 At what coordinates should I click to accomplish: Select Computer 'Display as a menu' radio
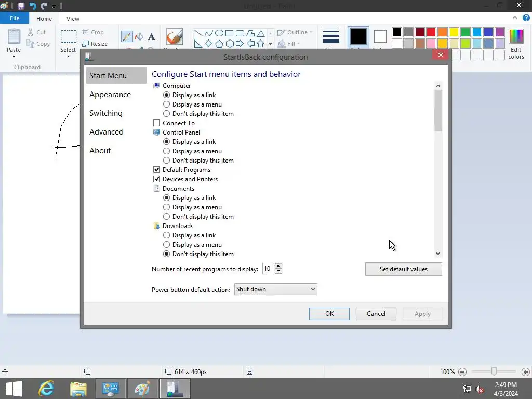(x=166, y=104)
